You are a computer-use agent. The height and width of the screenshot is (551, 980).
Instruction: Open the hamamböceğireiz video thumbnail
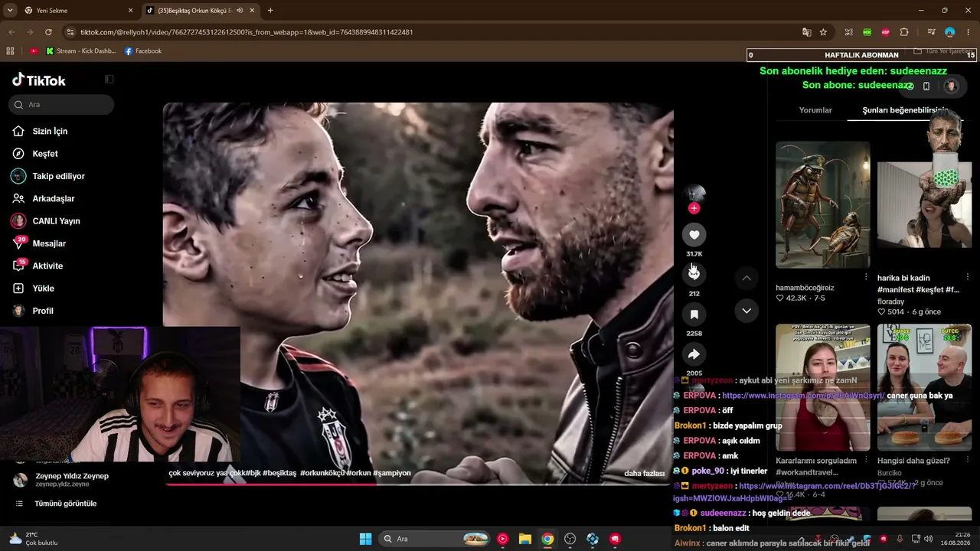click(822, 204)
